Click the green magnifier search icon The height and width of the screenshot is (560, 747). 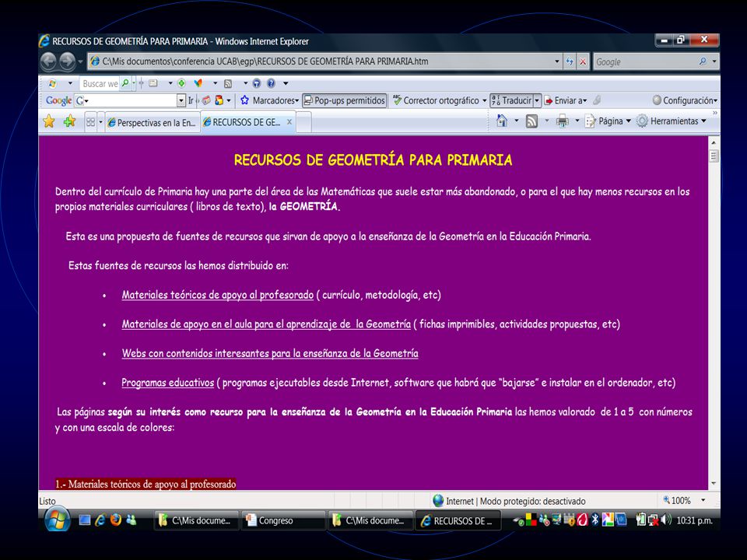[x=124, y=83]
